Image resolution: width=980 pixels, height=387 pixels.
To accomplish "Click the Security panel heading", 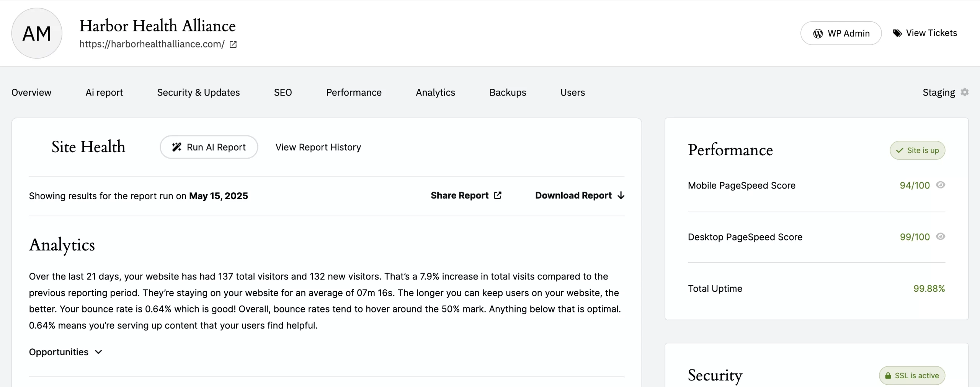I will (715, 375).
